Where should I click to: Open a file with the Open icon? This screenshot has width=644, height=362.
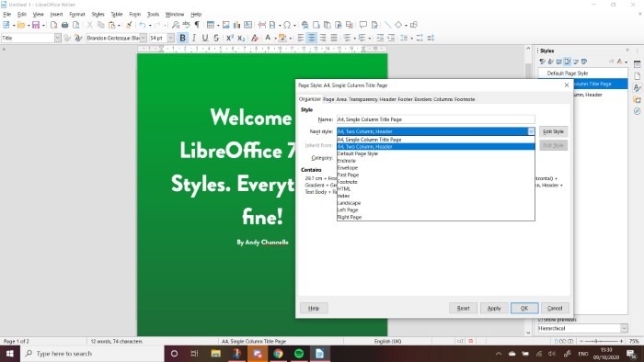pos(21,25)
